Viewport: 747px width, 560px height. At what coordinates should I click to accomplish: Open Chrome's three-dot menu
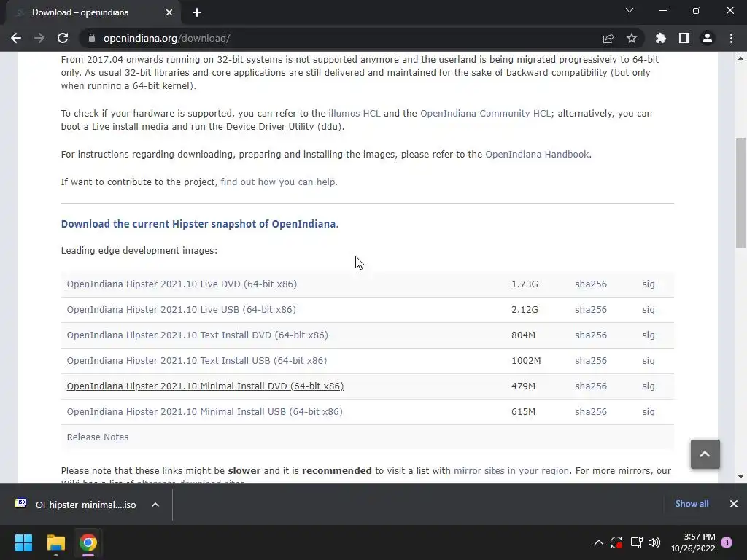(731, 38)
